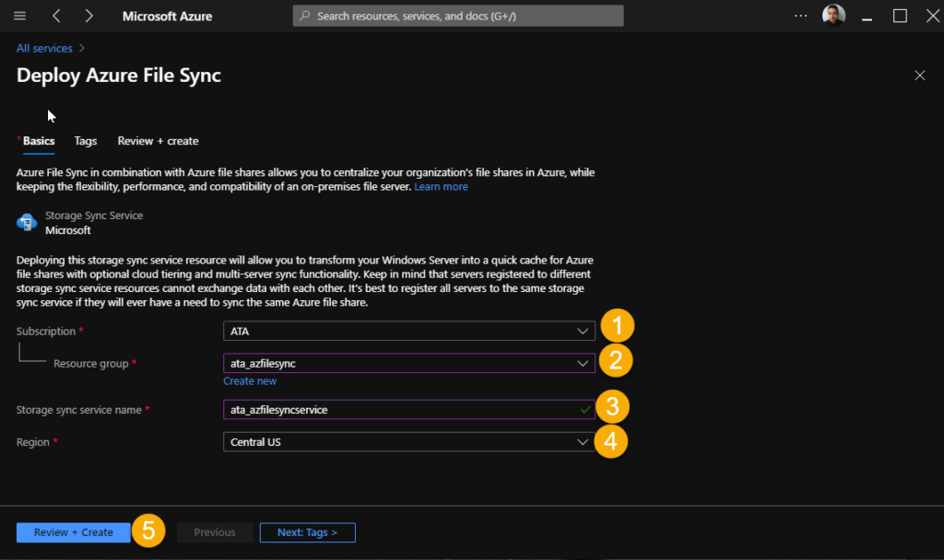
Task: Open the Review + create tab
Action: coord(158,141)
